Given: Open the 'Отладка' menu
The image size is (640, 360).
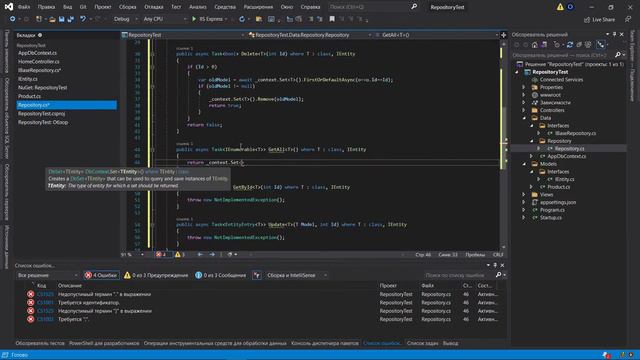Looking at the screenshot, I should click(x=153, y=7).
